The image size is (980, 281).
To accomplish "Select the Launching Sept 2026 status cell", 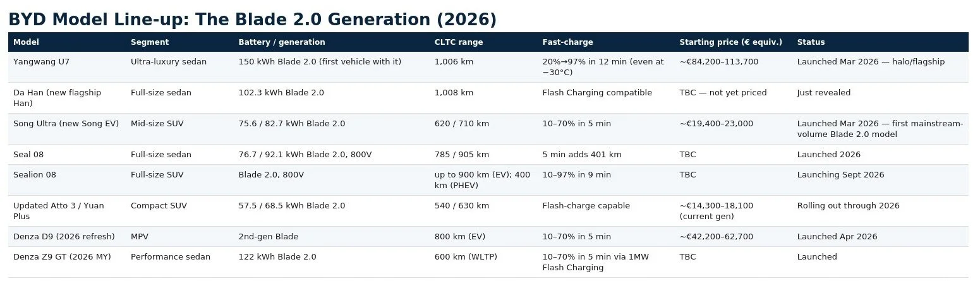I will coord(840,175).
